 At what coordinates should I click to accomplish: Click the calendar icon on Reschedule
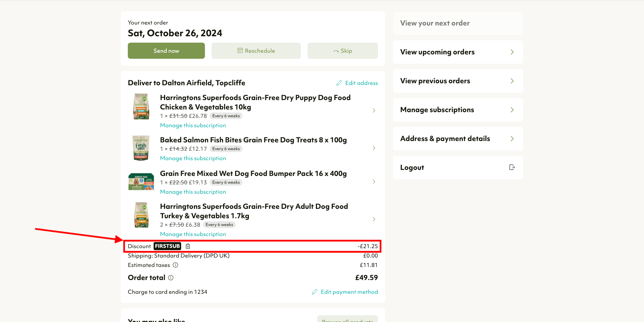240,50
